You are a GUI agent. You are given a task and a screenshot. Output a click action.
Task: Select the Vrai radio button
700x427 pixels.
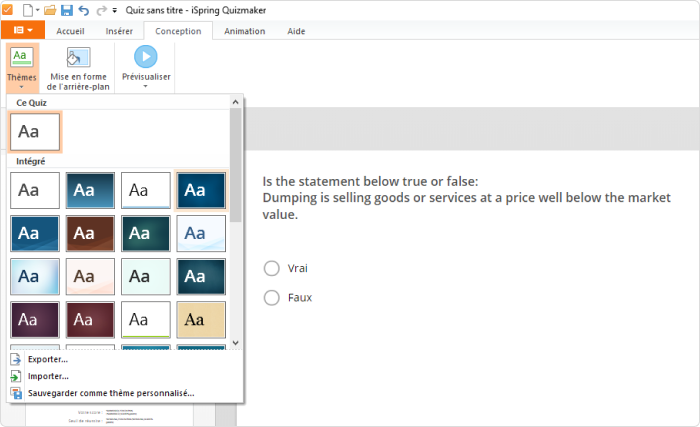(271, 268)
